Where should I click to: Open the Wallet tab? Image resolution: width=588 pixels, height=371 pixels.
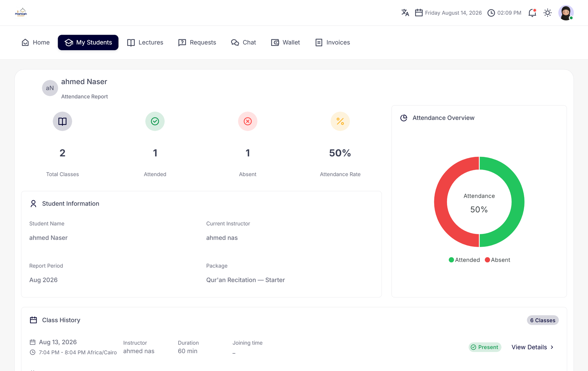point(286,43)
